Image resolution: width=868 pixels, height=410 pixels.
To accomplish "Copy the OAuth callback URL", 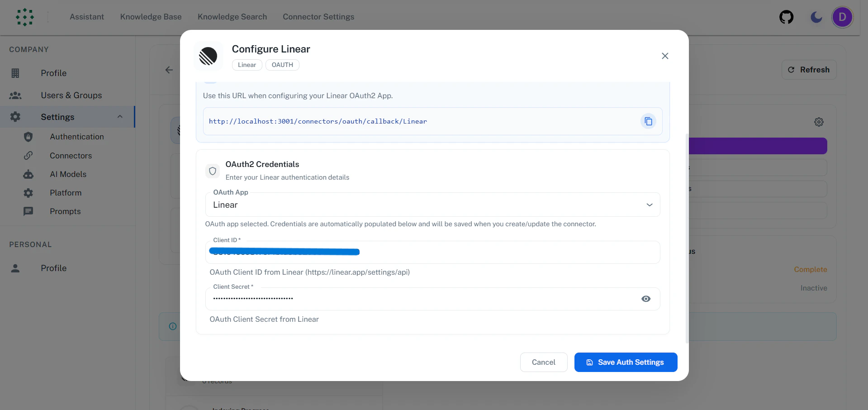I will click(648, 121).
